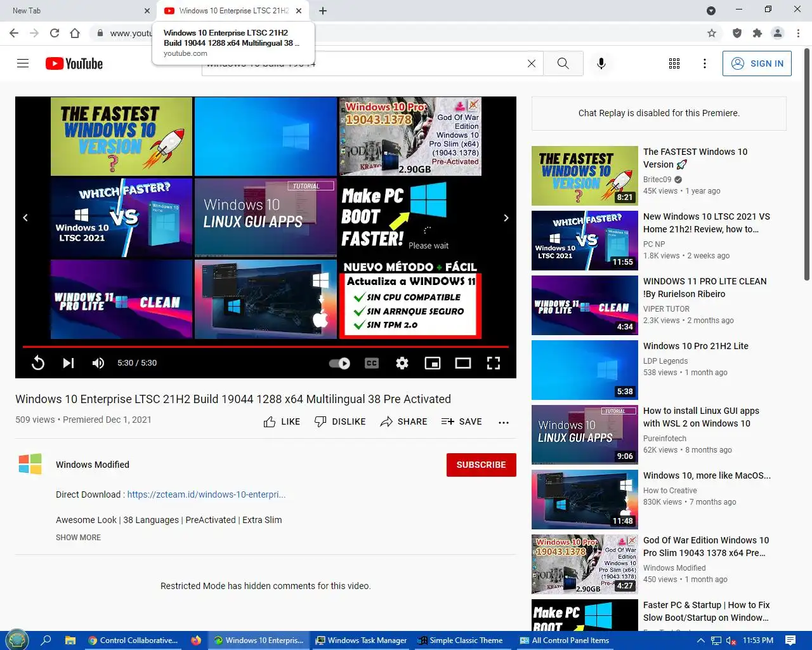Like the video
Viewport: 812px width, 650px height.
pos(282,421)
